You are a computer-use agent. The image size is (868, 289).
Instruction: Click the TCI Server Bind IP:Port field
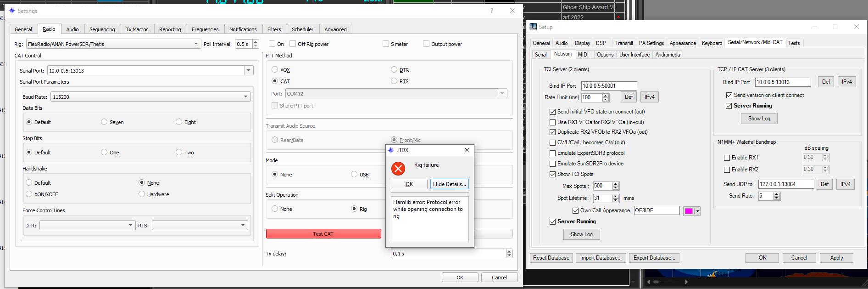pos(608,86)
